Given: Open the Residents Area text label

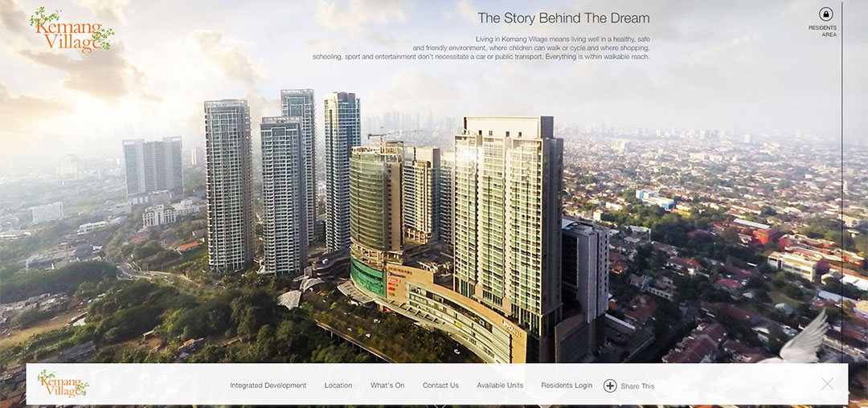Looking at the screenshot, I should click(822, 31).
